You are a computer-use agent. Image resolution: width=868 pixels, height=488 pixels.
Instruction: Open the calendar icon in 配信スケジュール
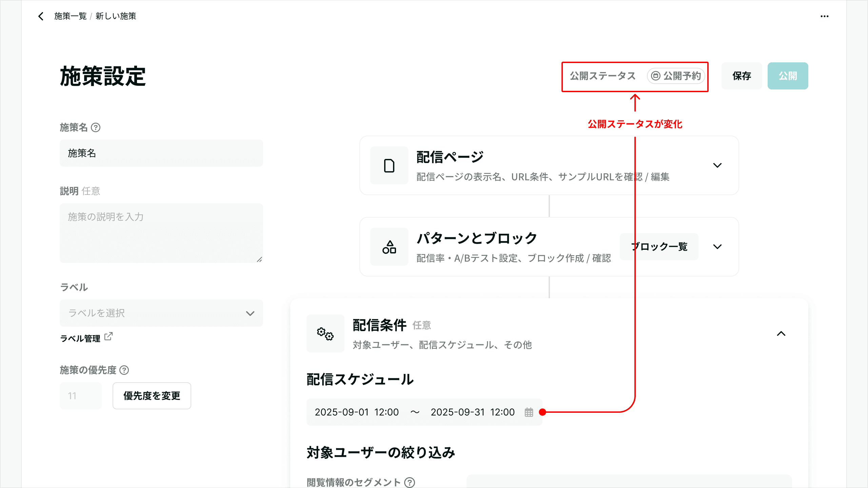(x=529, y=412)
